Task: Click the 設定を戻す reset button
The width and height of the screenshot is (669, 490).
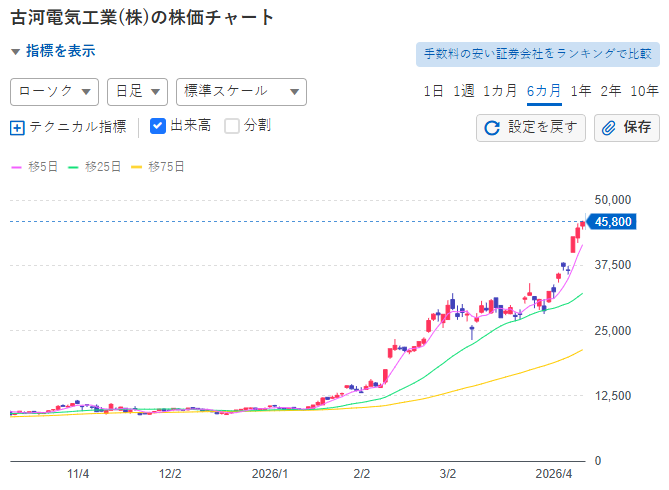Action: pyautogui.click(x=531, y=128)
